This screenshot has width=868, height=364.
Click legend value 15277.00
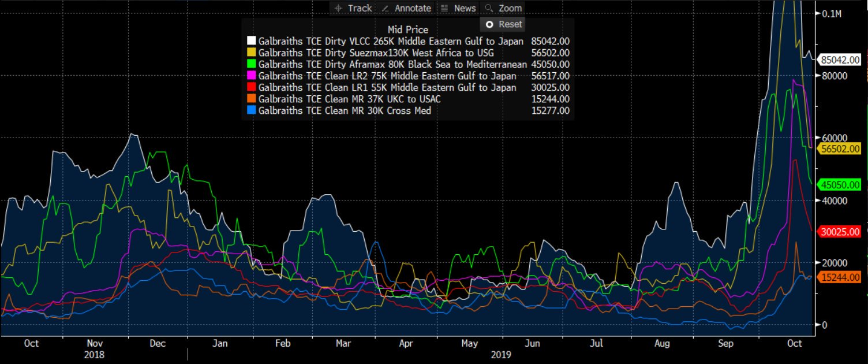tap(550, 110)
